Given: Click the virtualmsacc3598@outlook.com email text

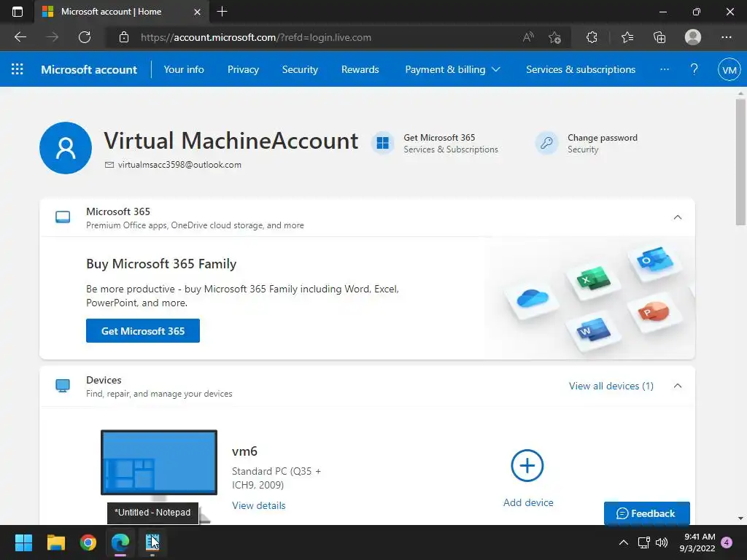Looking at the screenshot, I should click(179, 165).
